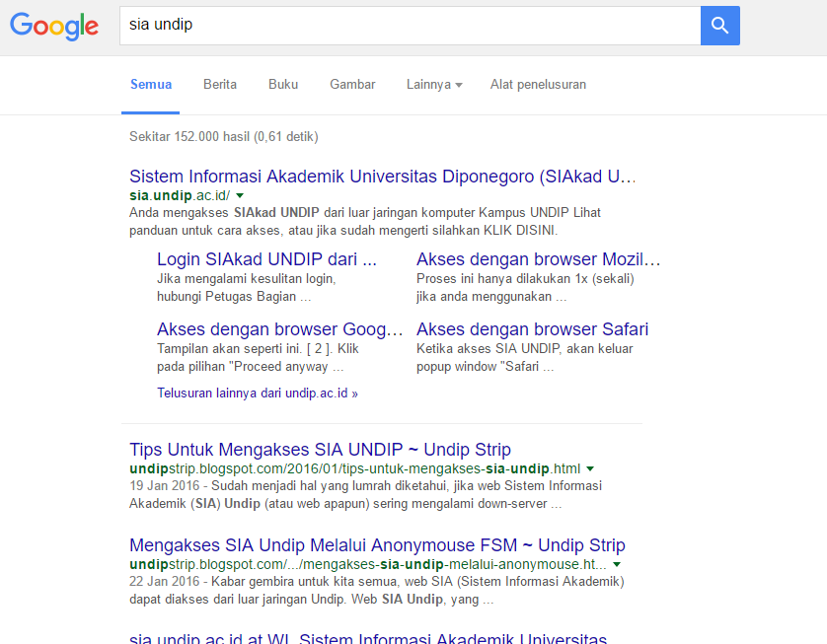Click the 'Jika mengalami kesulitan login' snippet
This screenshot has height=644, width=827.
point(247,287)
